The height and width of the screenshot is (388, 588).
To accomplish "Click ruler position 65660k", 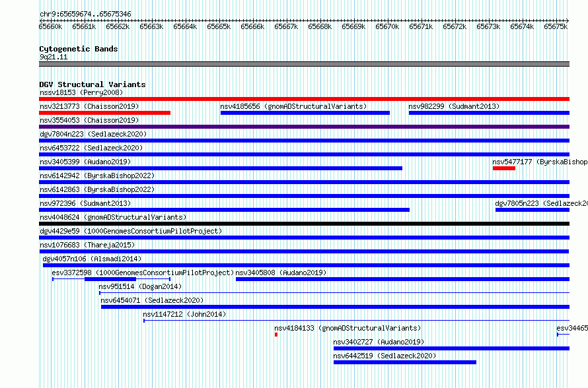I will 50,26.
